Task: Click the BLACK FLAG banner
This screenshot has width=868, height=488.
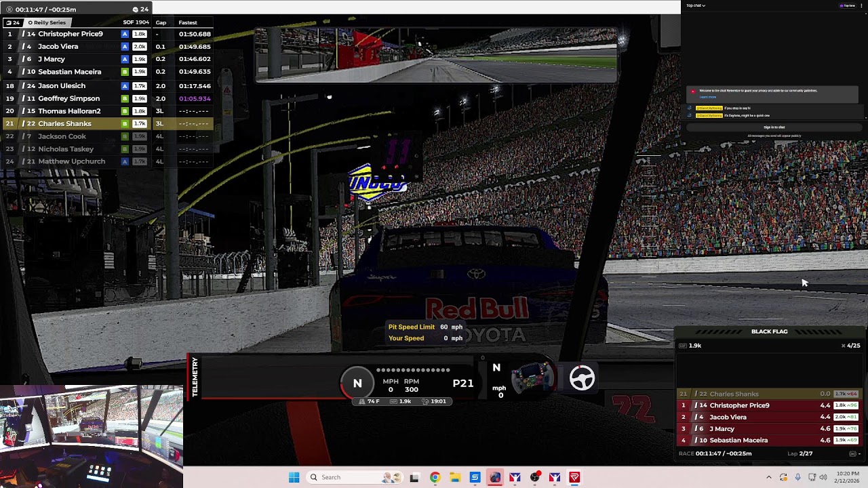Action: pyautogui.click(x=769, y=331)
